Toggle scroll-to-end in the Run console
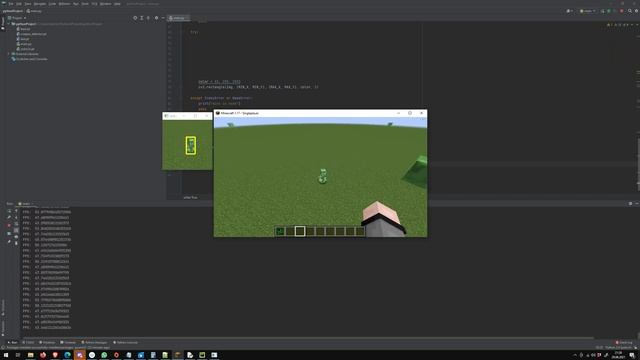The image size is (640, 360). tap(16, 230)
